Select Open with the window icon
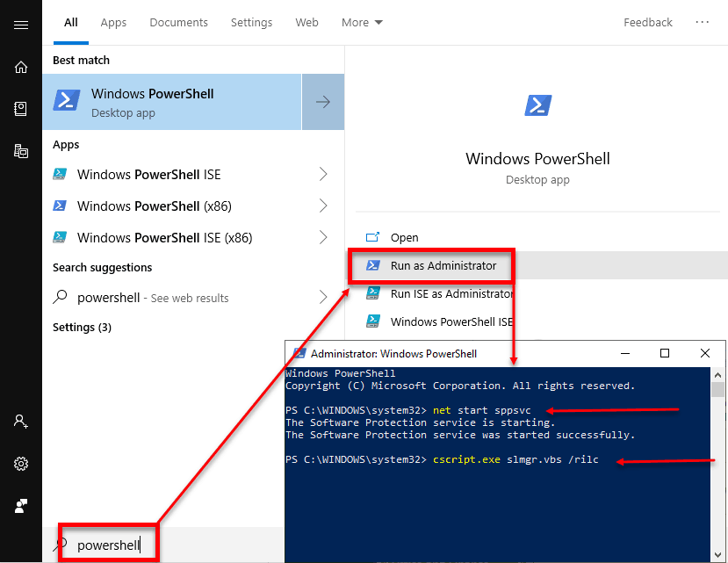This screenshot has width=728, height=563. tap(372, 237)
